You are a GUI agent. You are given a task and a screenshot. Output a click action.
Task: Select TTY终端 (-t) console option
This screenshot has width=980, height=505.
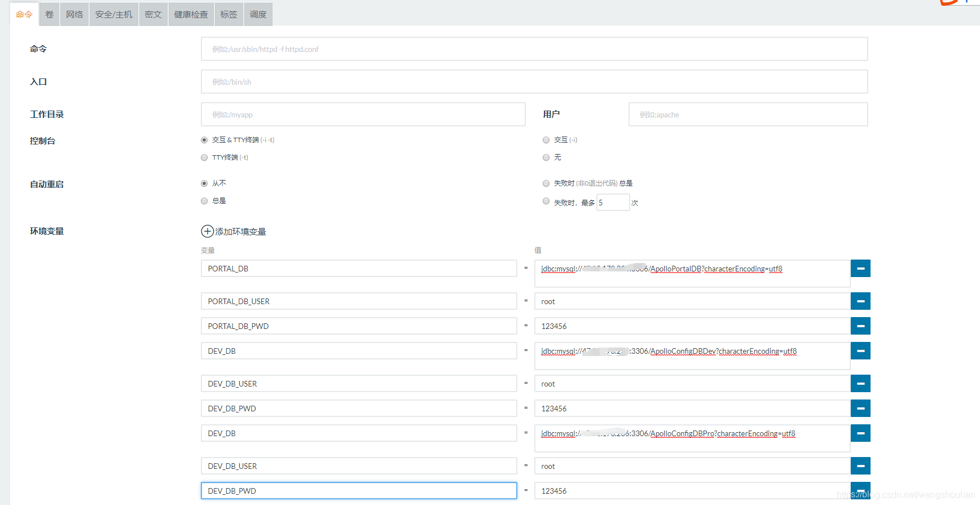(204, 157)
